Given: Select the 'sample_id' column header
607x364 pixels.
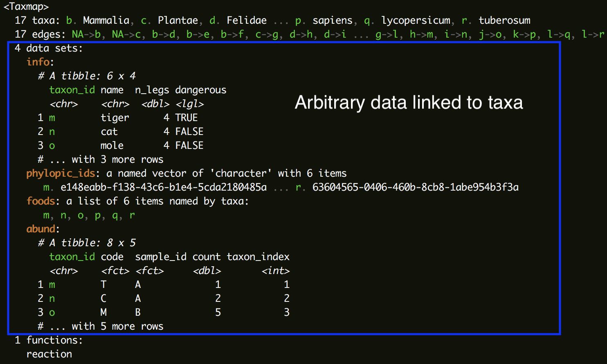Looking at the screenshot, I should point(161,257).
